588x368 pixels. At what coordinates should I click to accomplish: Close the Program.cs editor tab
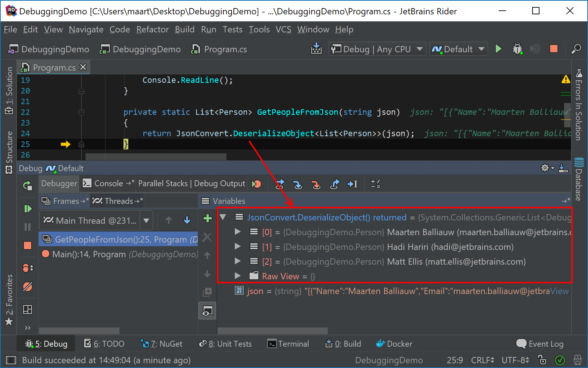(83, 67)
